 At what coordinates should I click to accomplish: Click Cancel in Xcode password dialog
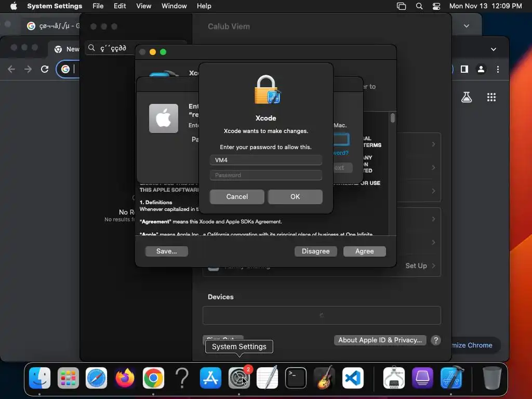[x=237, y=197]
